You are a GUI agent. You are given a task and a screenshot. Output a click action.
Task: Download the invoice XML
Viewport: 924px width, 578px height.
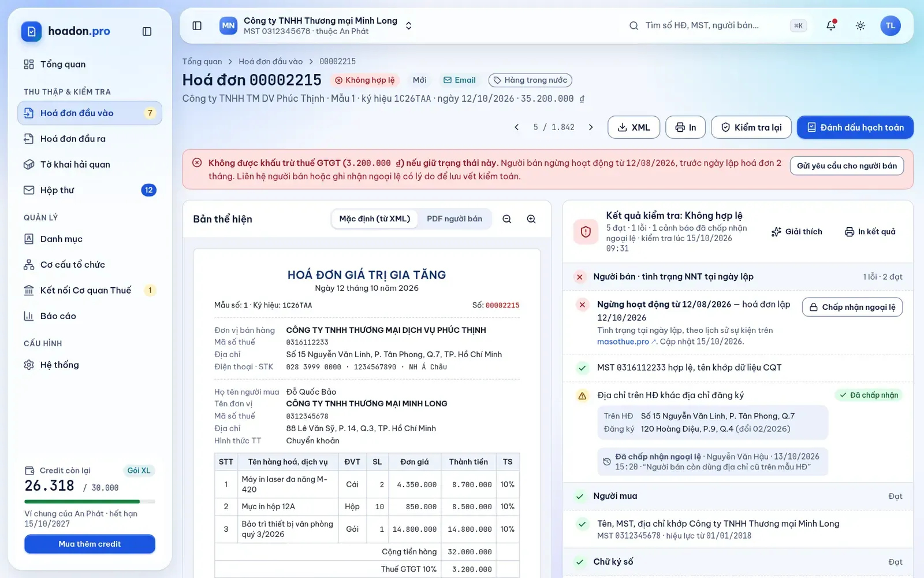pyautogui.click(x=634, y=127)
